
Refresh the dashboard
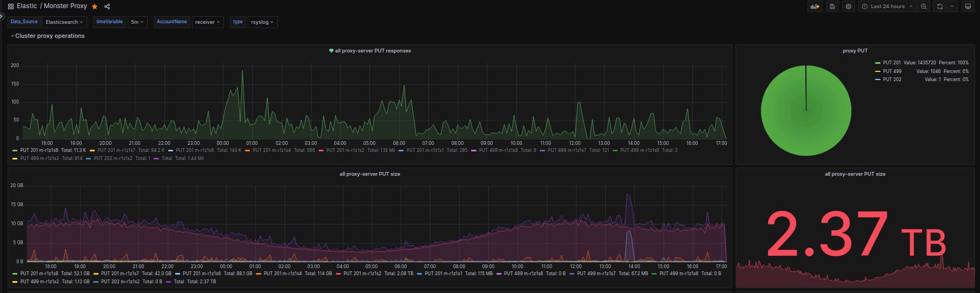click(x=940, y=6)
